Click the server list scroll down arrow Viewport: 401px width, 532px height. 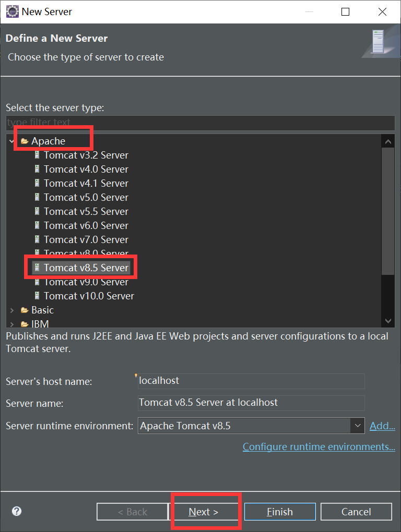[388, 321]
